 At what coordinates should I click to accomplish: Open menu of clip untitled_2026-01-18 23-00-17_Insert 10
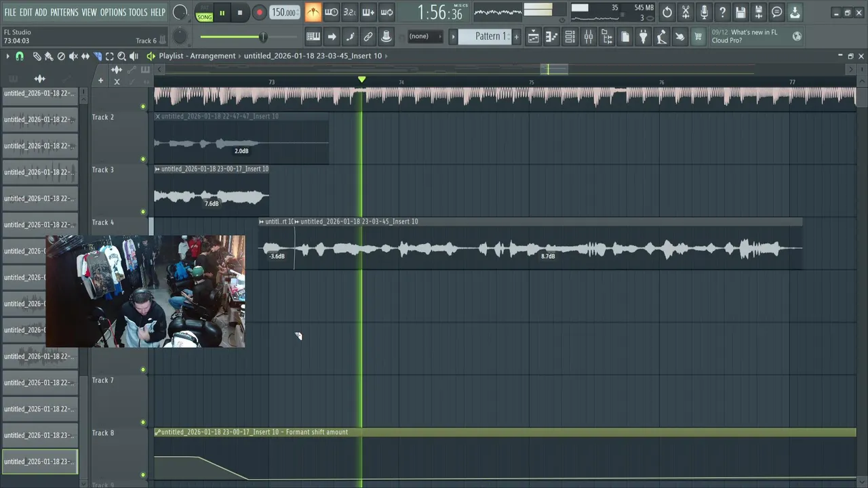[x=157, y=169]
